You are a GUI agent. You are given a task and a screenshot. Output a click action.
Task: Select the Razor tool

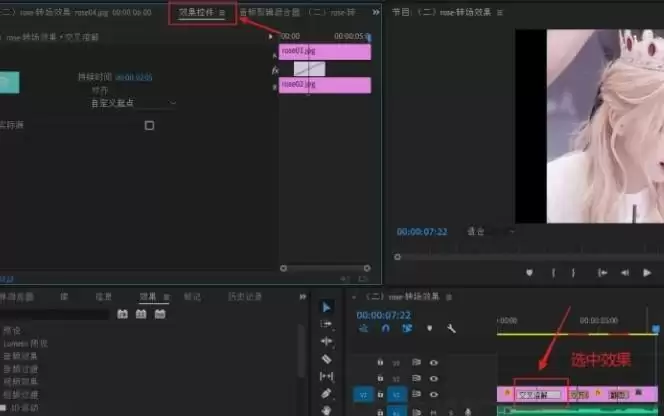tap(327, 358)
